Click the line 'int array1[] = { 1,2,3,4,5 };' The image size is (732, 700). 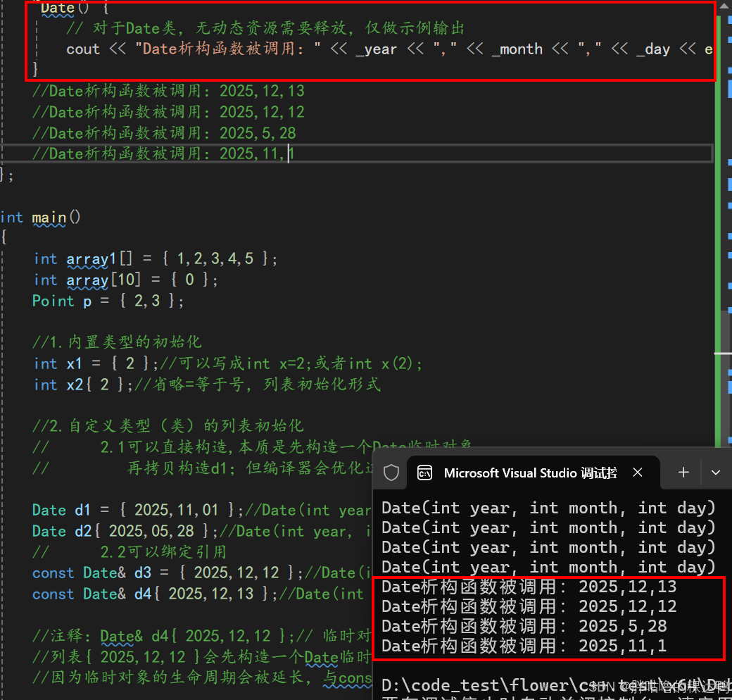click(156, 258)
